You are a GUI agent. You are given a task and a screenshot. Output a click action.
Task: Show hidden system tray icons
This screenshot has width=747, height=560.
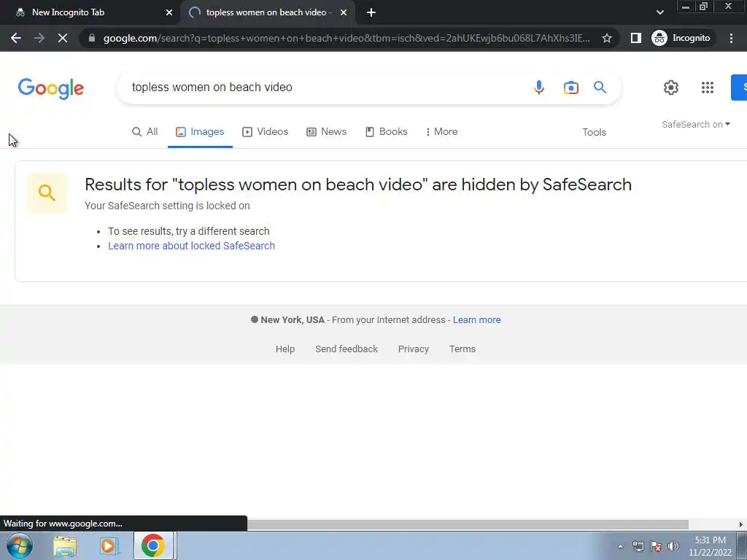tap(620, 546)
